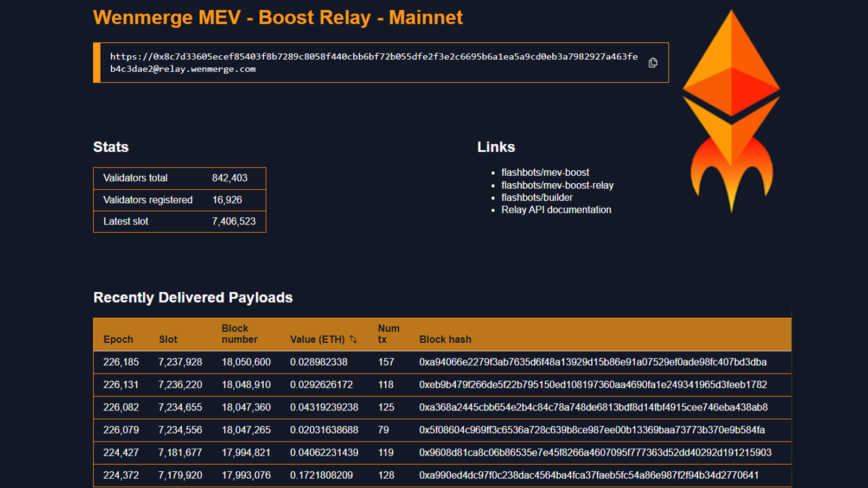Click slot 7,234,655 in the payloads table

point(180,407)
